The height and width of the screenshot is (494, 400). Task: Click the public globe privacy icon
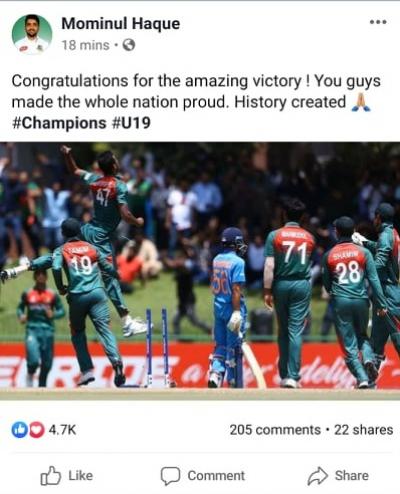pos(129,45)
